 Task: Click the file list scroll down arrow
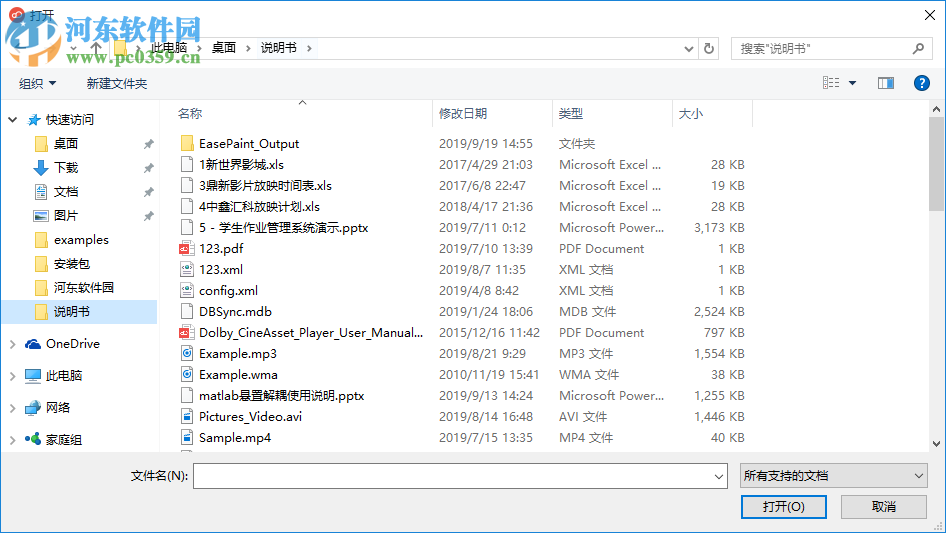point(936,444)
